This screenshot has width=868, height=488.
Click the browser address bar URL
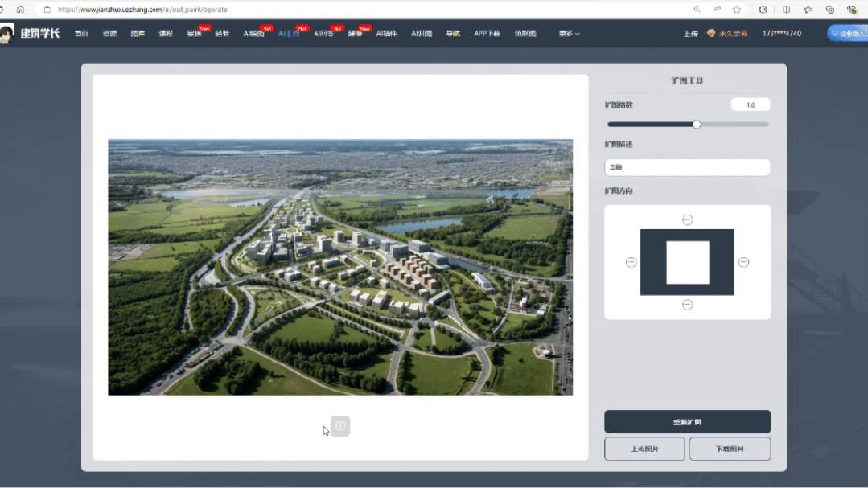pos(142,10)
